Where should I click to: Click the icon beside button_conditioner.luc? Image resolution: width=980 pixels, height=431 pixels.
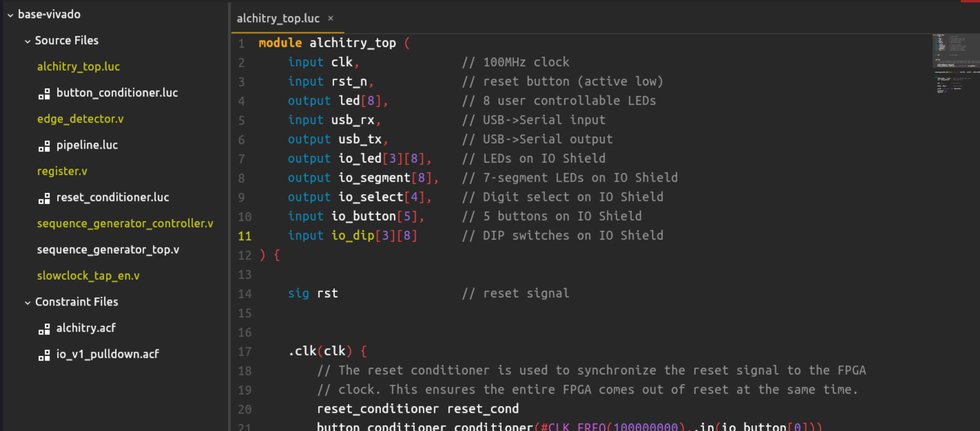pyautogui.click(x=44, y=94)
